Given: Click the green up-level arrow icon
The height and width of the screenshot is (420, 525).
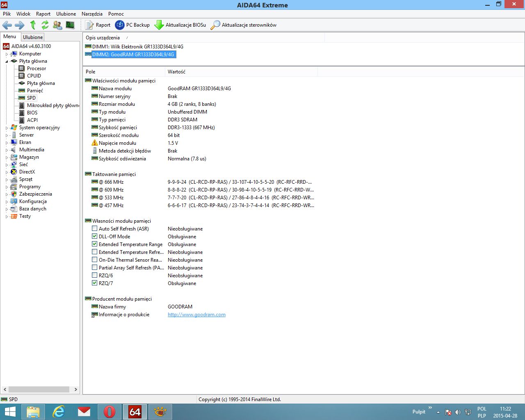Looking at the screenshot, I should (x=33, y=25).
